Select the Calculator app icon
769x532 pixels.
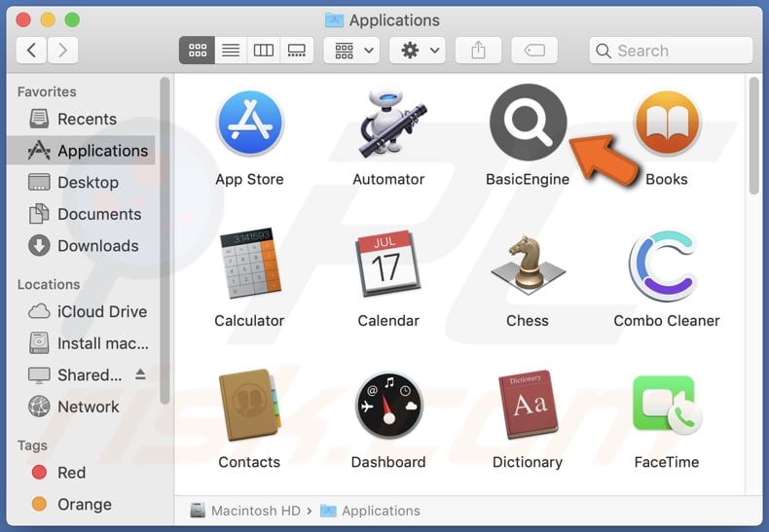(250, 263)
